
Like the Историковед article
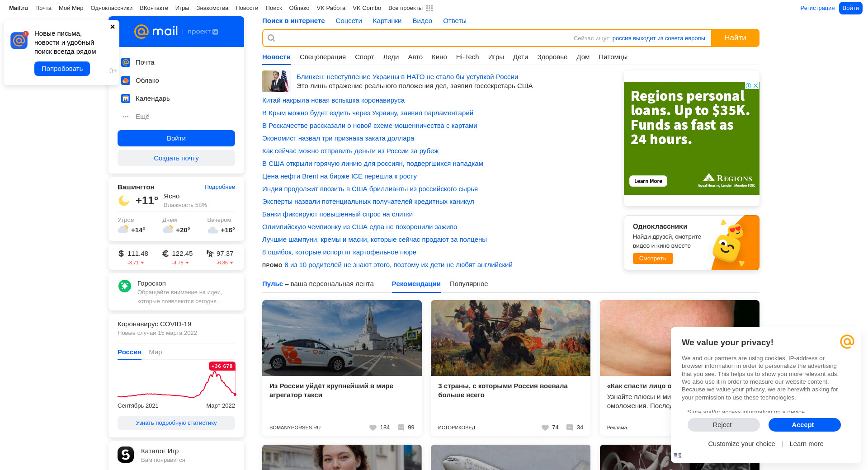[545, 428]
